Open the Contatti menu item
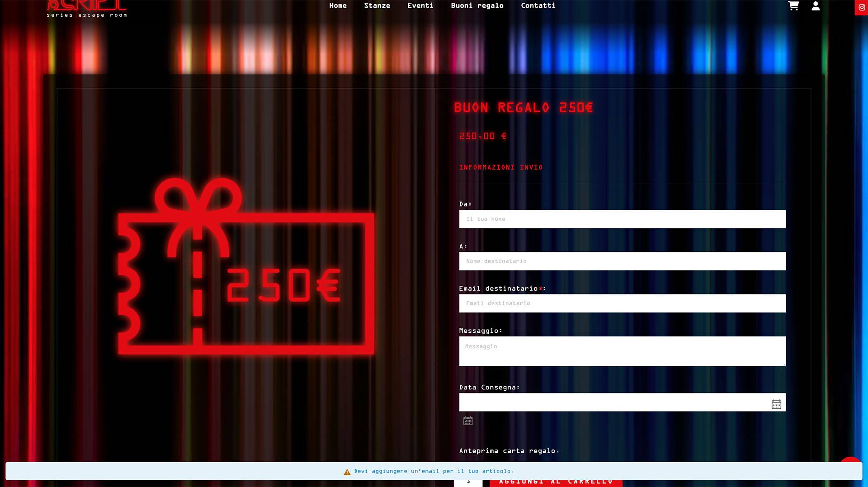The height and width of the screenshot is (487, 868). [538, 5]
